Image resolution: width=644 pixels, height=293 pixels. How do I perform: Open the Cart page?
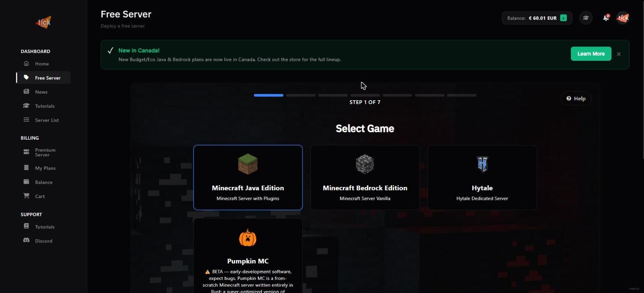[x=43, y=196]
